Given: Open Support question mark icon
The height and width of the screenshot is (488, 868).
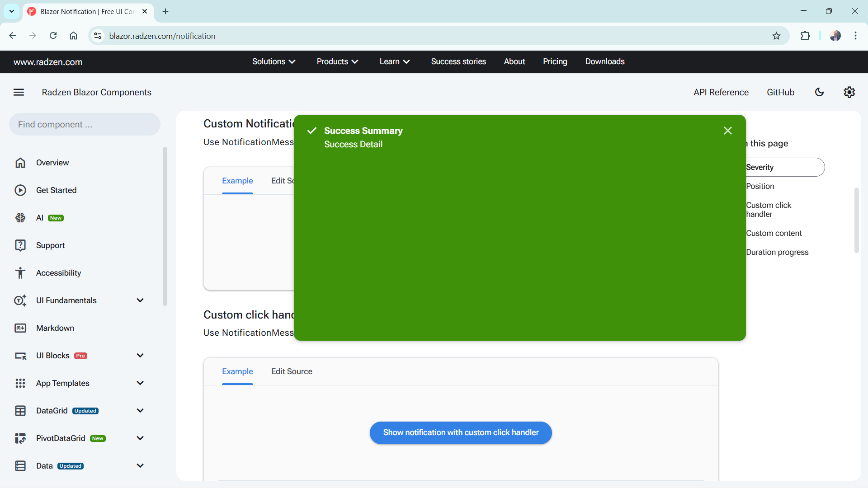Looking at the screenshot, I should pos(20,245).
